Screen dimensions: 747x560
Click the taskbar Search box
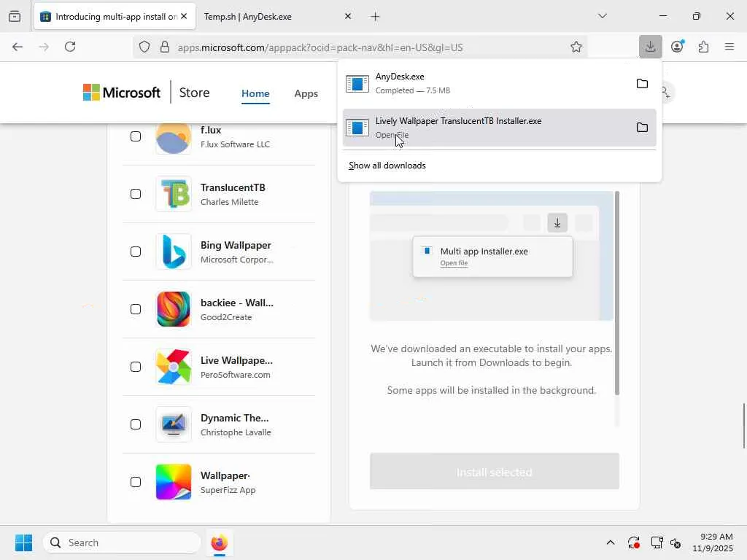(x=122, y=542)
